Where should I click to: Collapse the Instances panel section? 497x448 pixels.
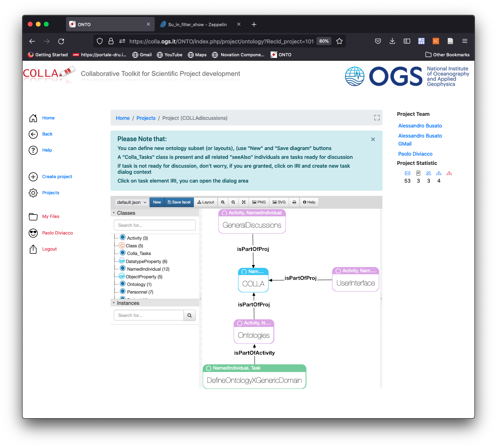click(x=114, y=303)
